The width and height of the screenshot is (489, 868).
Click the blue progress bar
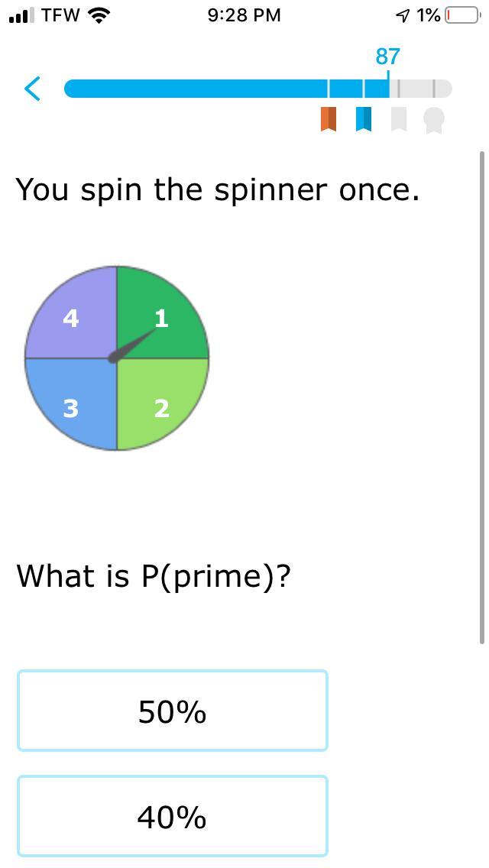pos(229,89)
